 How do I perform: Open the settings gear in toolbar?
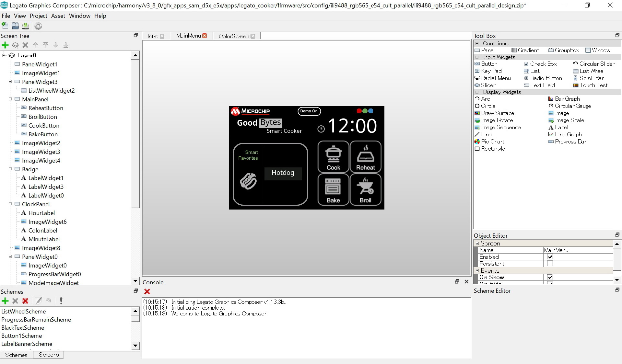point(38,26)
